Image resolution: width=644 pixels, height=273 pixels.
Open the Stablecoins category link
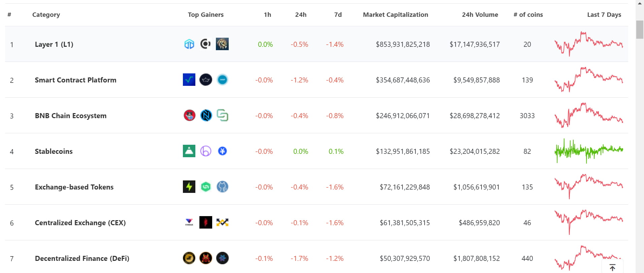pos(54,151)
